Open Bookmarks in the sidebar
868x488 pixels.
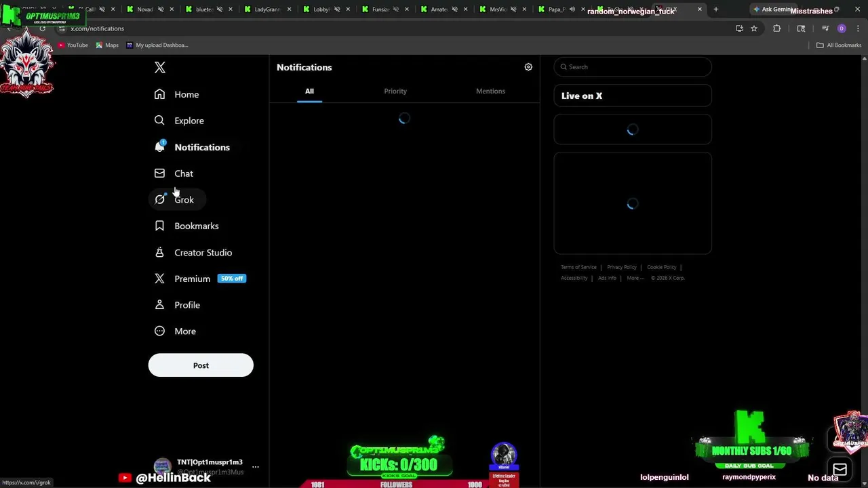[x=186, y=226]
